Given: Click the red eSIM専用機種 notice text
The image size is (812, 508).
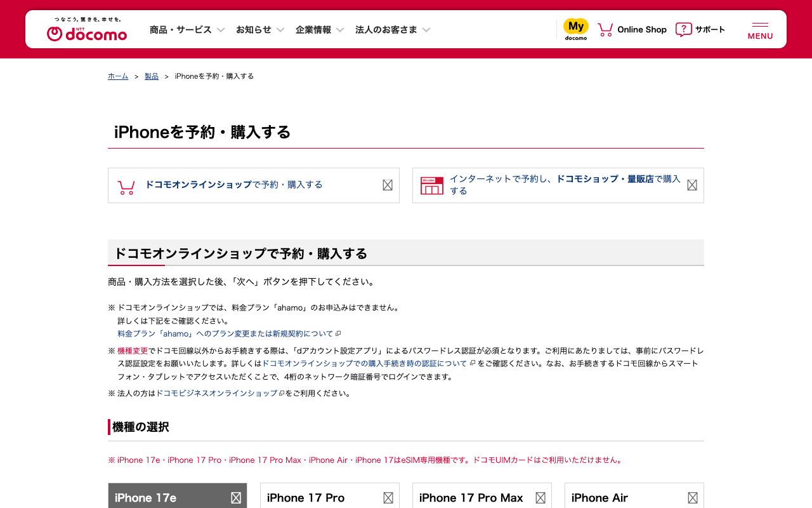Looking at the screenshot, I should click(365, 460).
